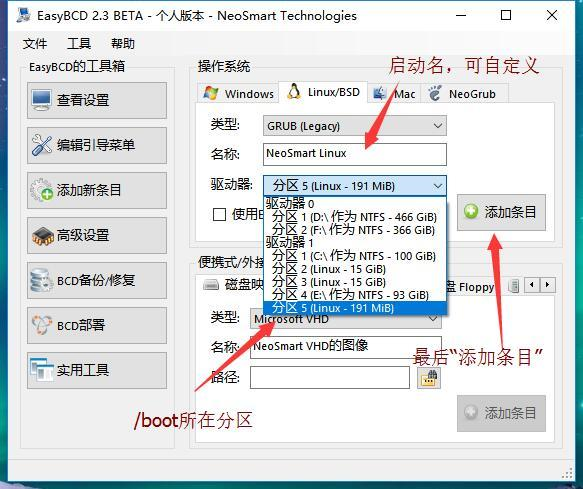This screenshot has height=489, width=583.
Task: Toggle the 使用 checkbox below drive selector
Action: tap(219, 215)
